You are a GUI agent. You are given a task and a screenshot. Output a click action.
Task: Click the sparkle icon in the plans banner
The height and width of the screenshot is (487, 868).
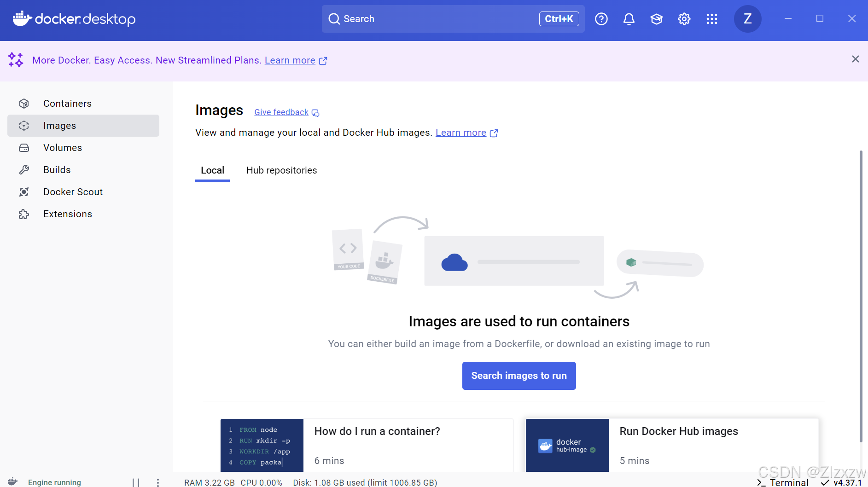[x=16, y=60]
